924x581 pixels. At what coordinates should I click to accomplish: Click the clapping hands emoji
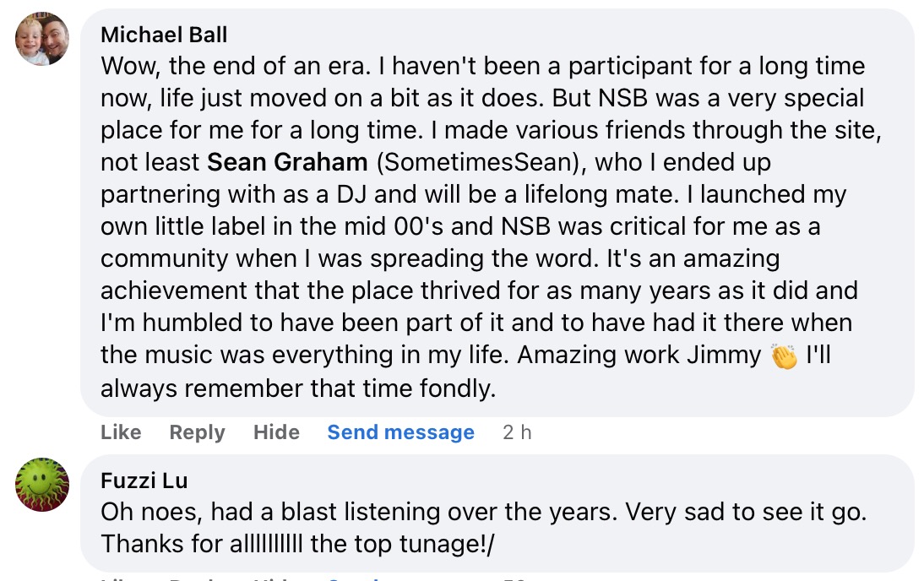point(784,356)
